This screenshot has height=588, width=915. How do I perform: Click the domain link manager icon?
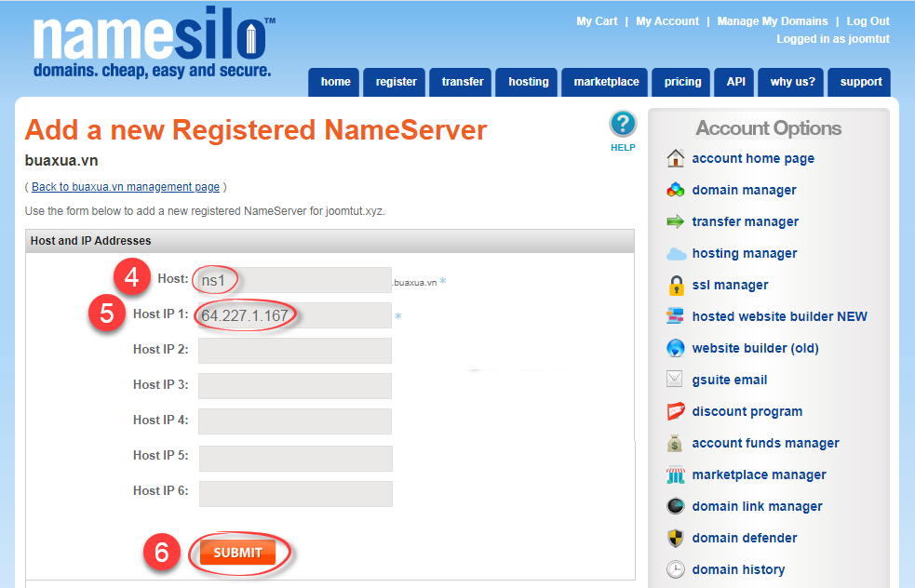(x=675, y=506)
